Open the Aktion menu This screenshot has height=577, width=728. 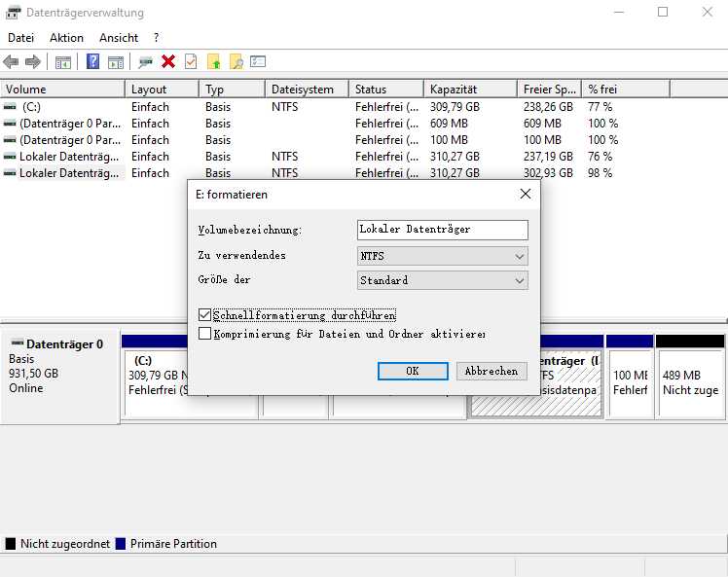tap(66, 38)
